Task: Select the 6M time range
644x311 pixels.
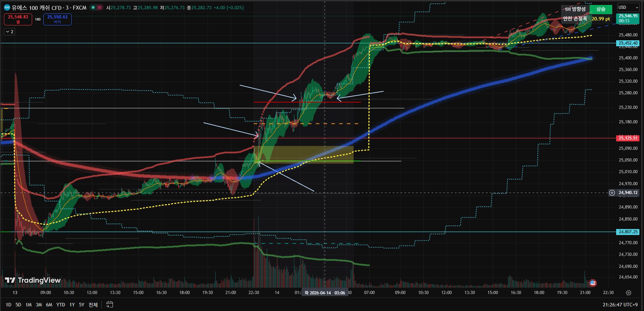Action: [x=49, y=305]
